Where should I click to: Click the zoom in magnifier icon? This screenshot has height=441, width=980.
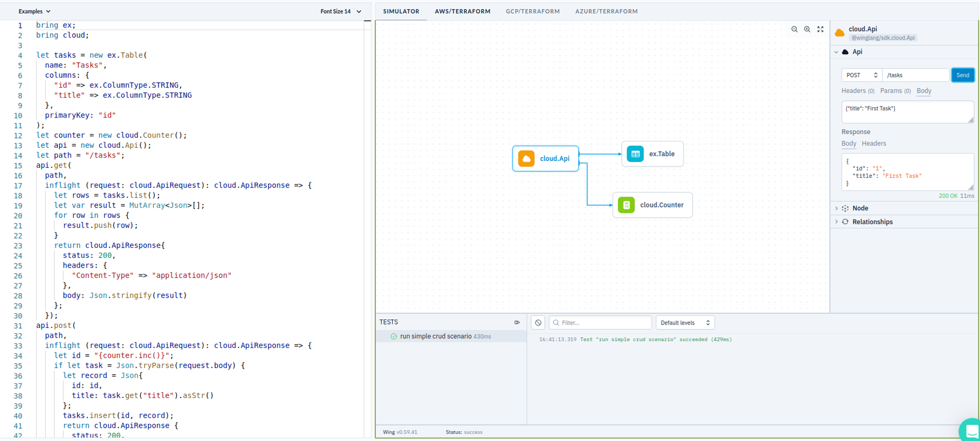click(807, 29)
